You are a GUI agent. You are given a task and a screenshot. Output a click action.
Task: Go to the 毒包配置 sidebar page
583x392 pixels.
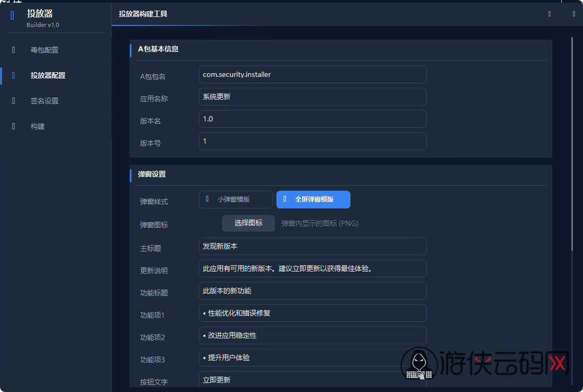[45, 50]
